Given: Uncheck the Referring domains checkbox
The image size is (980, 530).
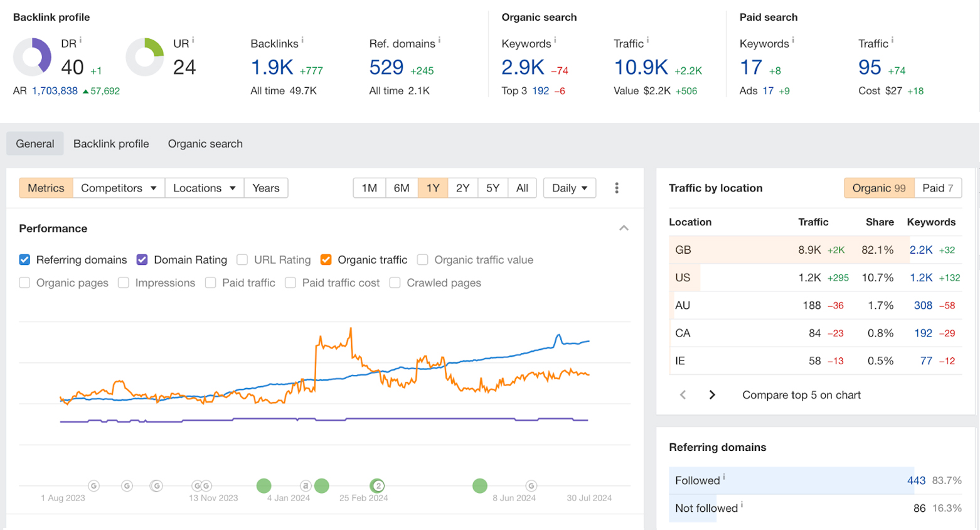Looking at the screenshot, I should [24, 260].
